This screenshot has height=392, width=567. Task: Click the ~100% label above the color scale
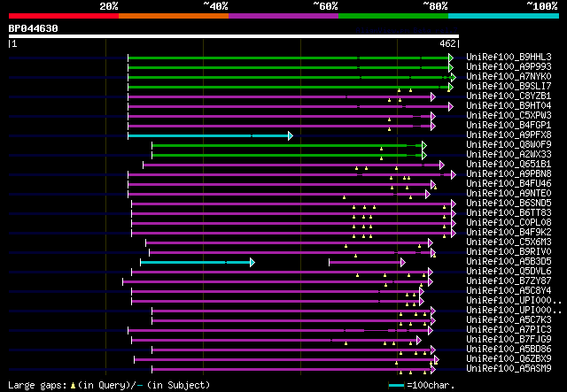[541, 6]
